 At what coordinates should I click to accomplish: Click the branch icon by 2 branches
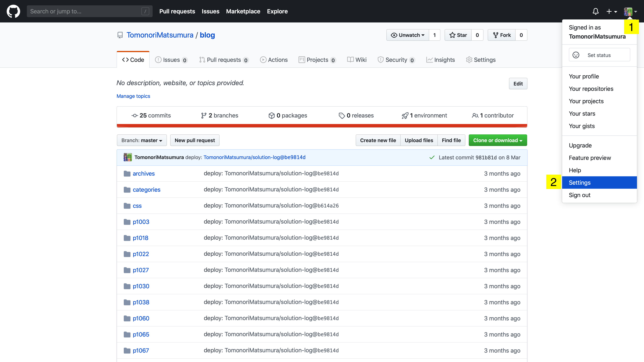(x=203, y=115)
